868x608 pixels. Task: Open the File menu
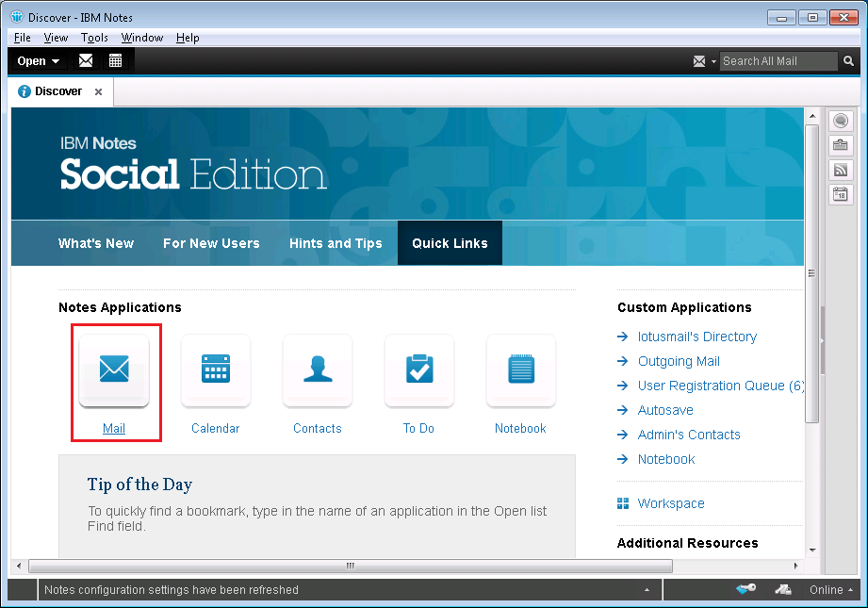click(x=22, y=38)
